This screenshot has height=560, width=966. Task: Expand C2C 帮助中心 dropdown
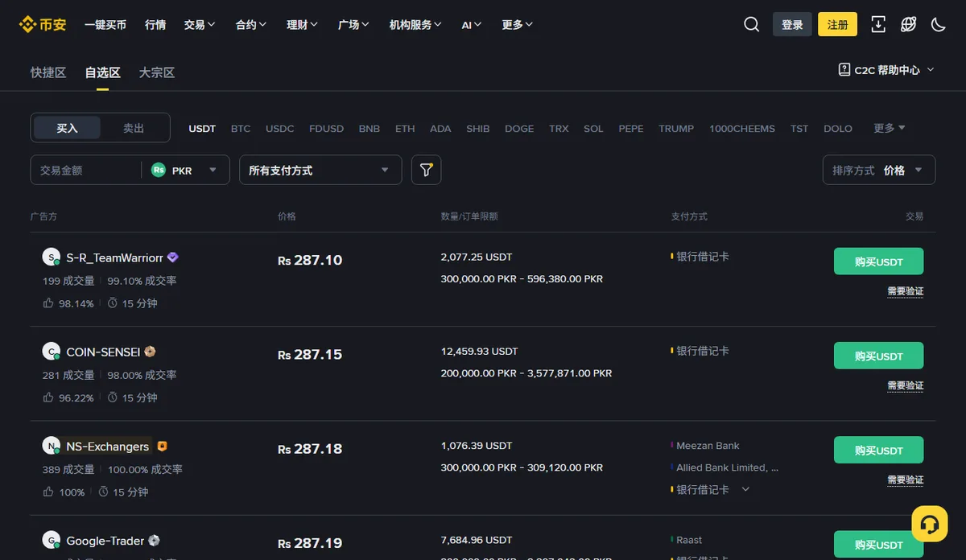coord(886,70)
